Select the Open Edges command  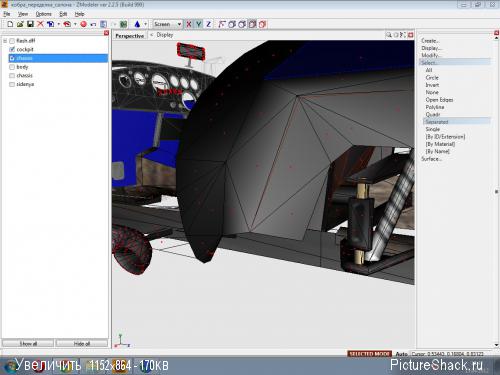pos(439,100)
